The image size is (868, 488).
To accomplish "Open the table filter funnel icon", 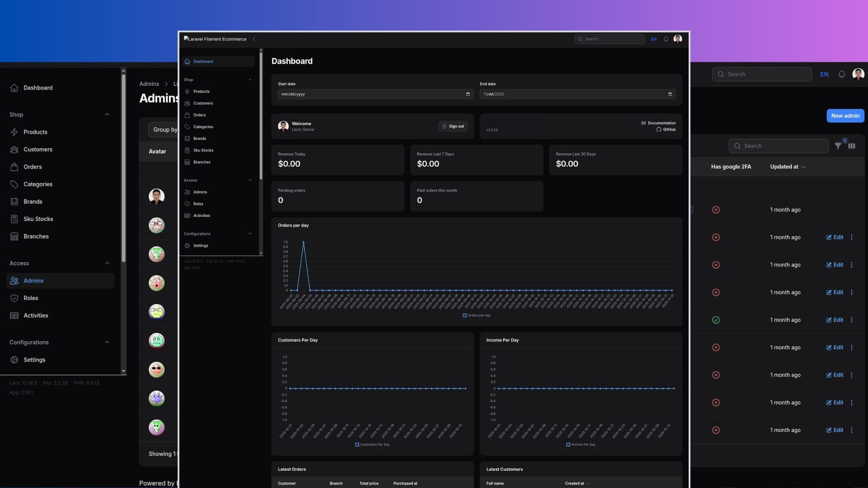I will tap(838, 146).
